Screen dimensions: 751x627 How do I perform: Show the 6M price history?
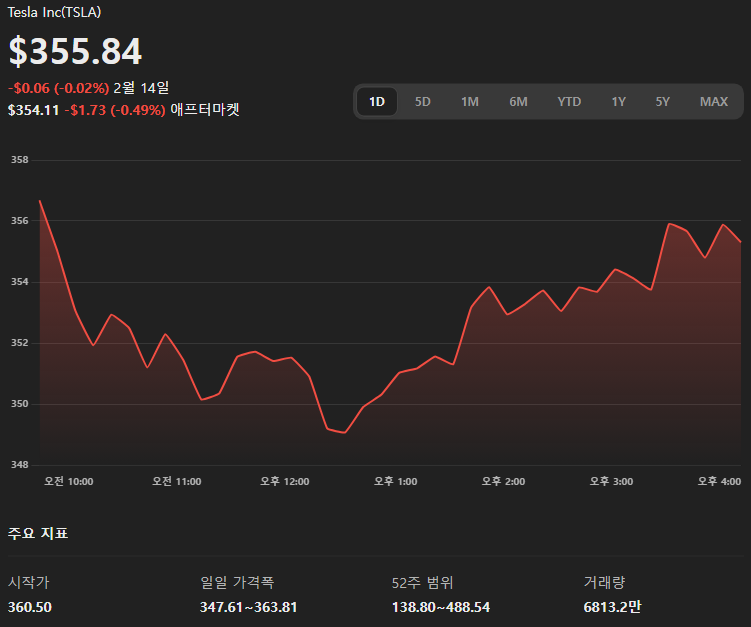518,102
